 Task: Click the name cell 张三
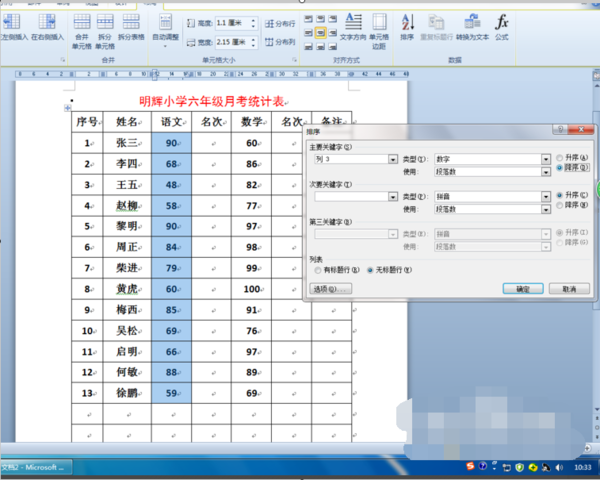coord(127,143)
